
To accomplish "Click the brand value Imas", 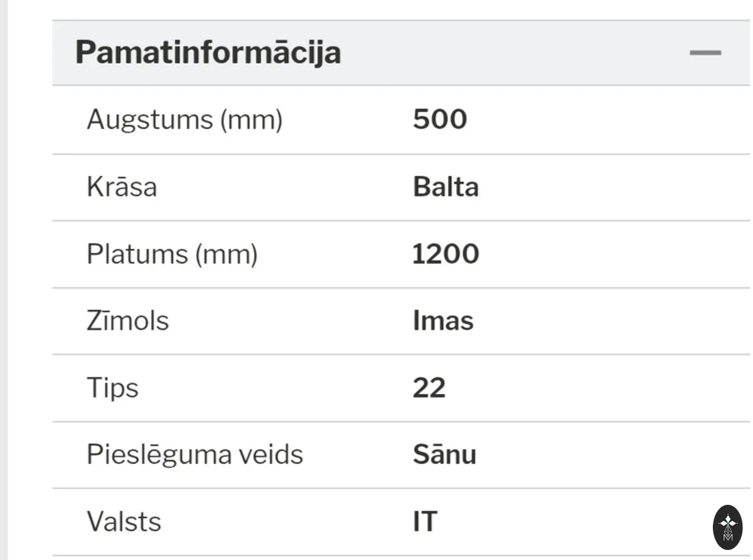I will (443, 320).
